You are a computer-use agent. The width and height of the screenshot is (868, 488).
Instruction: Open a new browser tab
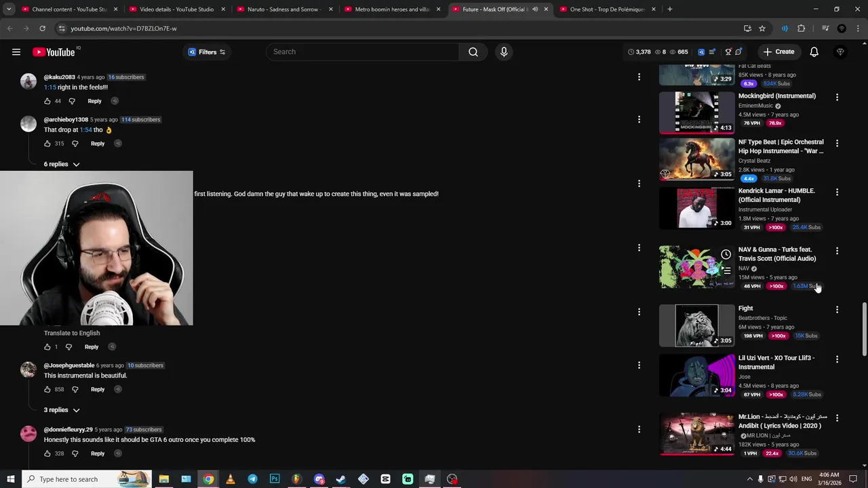tap(670, 9)
